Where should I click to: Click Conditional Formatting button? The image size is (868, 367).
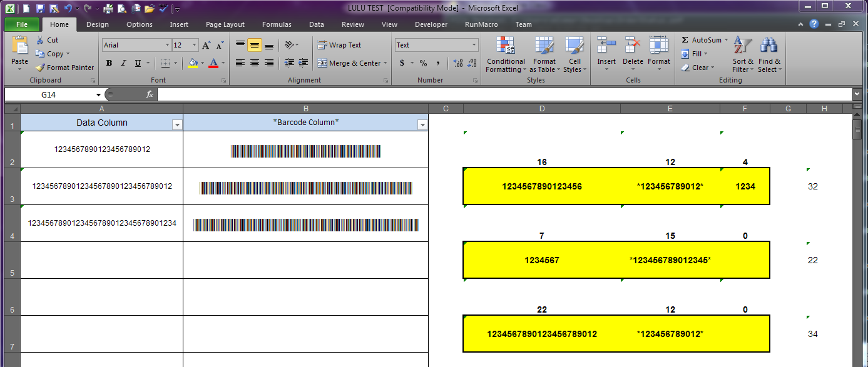point(506,55)
